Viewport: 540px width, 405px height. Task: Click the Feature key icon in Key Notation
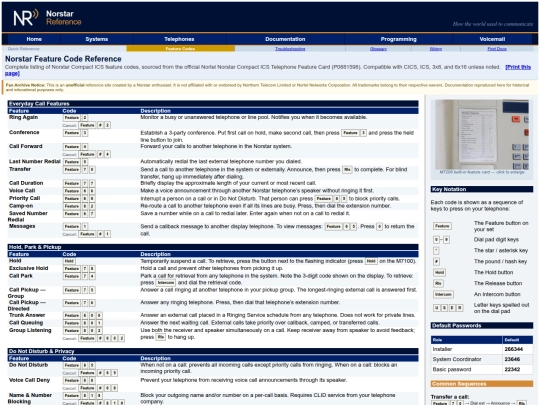[442, 226]
